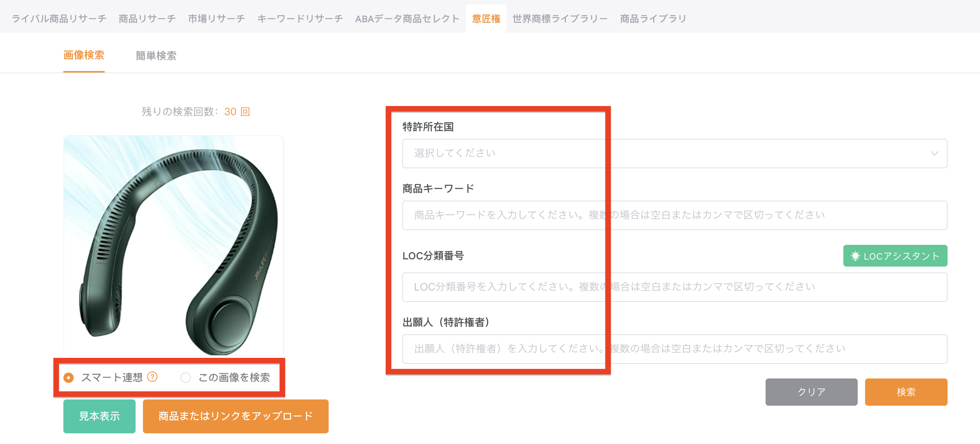The width and height of the screenshot is (980, 444).
Task: Switch to 簡単検索 sub-tab
Action: tap(156, 56)
